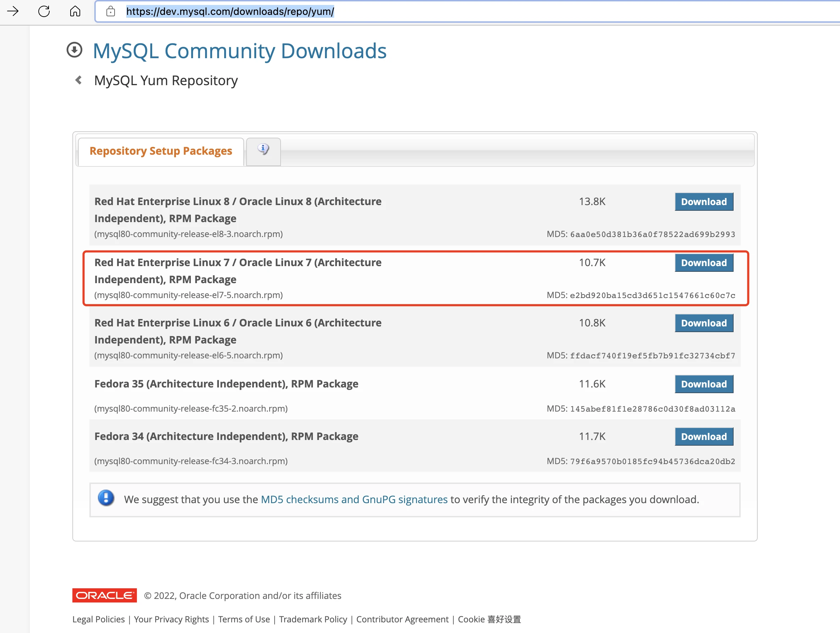The height and width of the screenshot is (633, 840).
Task: Download the Red Hat Enterprise Linux 8 package
Action: (x=704, y=202)
